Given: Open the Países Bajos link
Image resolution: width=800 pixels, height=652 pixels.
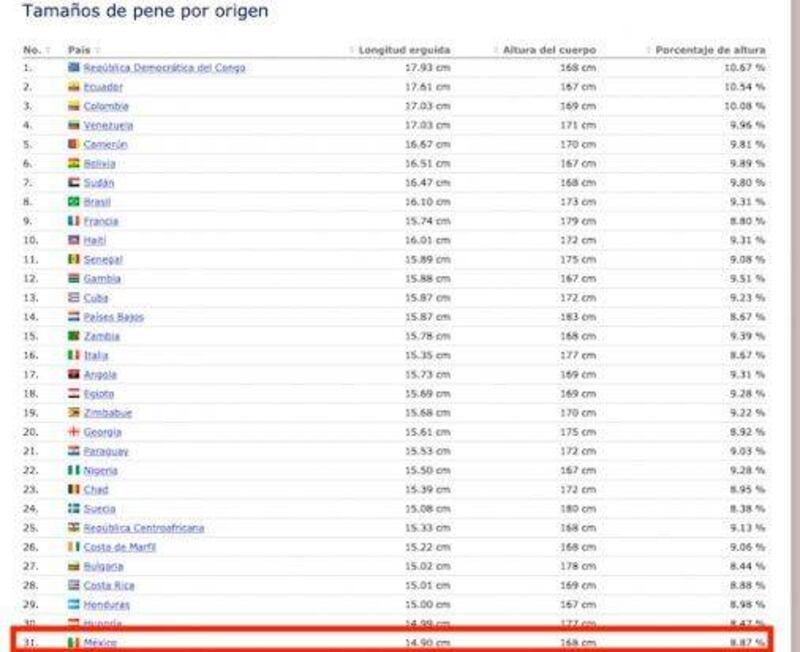Looking at the screenshot, I should [x=114, y=317].
